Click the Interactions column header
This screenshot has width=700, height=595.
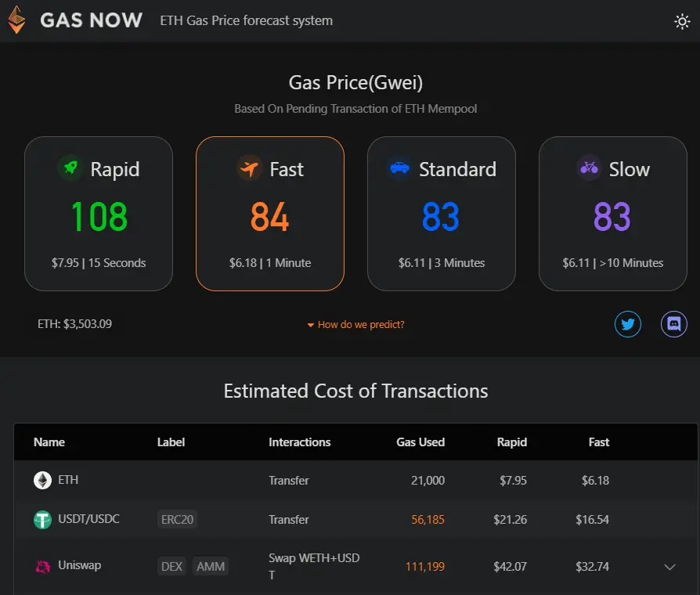click(x=300, y=442)
